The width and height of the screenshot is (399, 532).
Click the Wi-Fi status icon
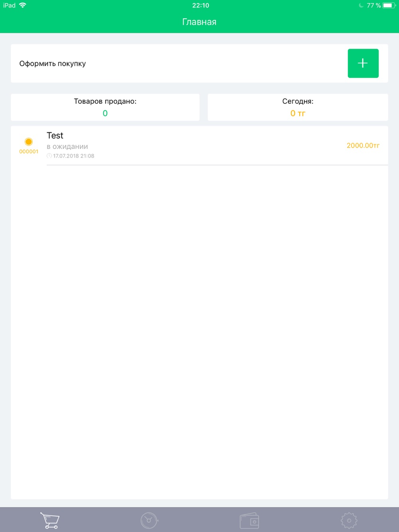coord(23,5)
